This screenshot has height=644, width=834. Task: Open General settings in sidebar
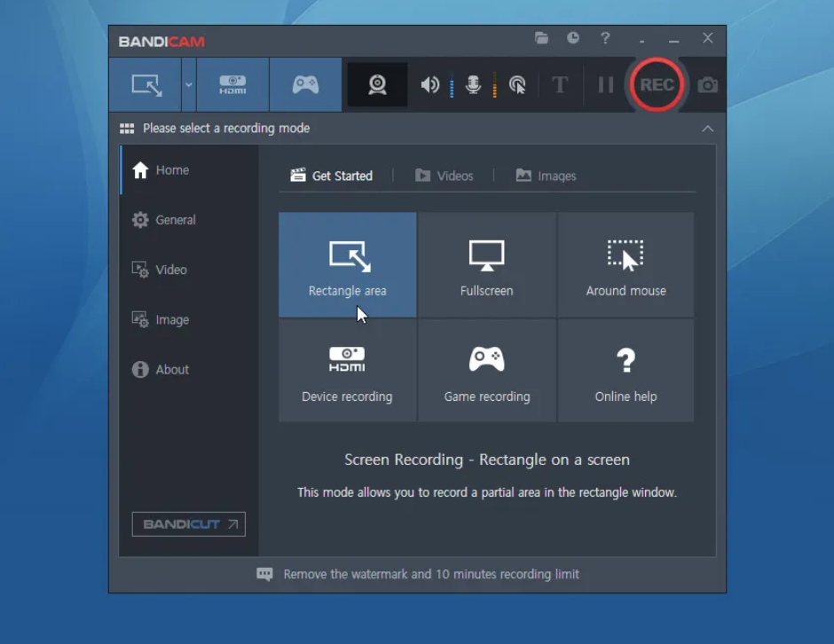pos(189,220)
